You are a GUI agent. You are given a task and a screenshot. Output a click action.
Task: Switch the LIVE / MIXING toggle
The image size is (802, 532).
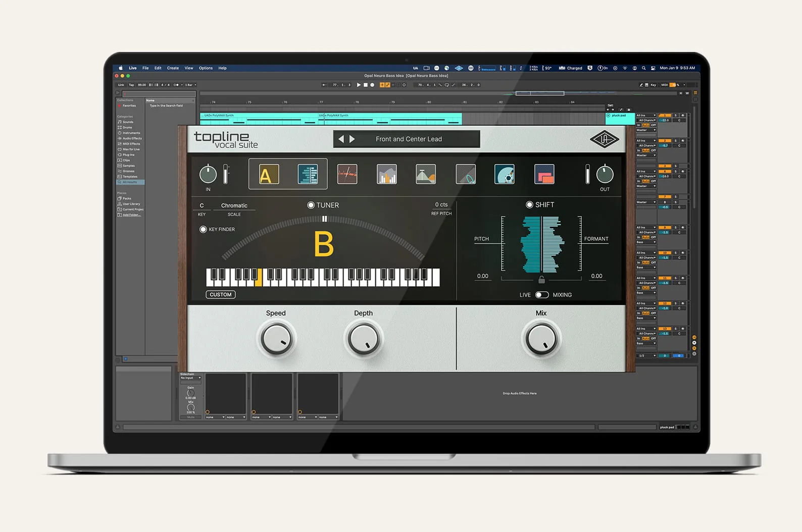541,295
